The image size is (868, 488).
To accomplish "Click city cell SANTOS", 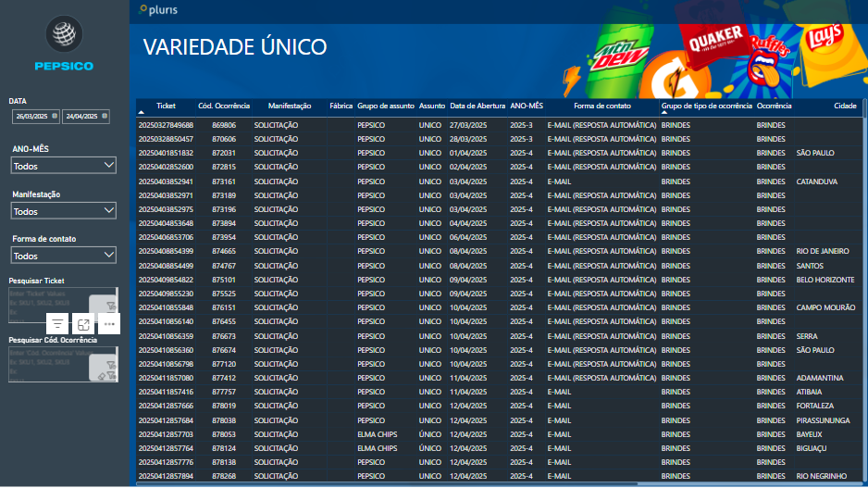I will [x=810, y=266].
